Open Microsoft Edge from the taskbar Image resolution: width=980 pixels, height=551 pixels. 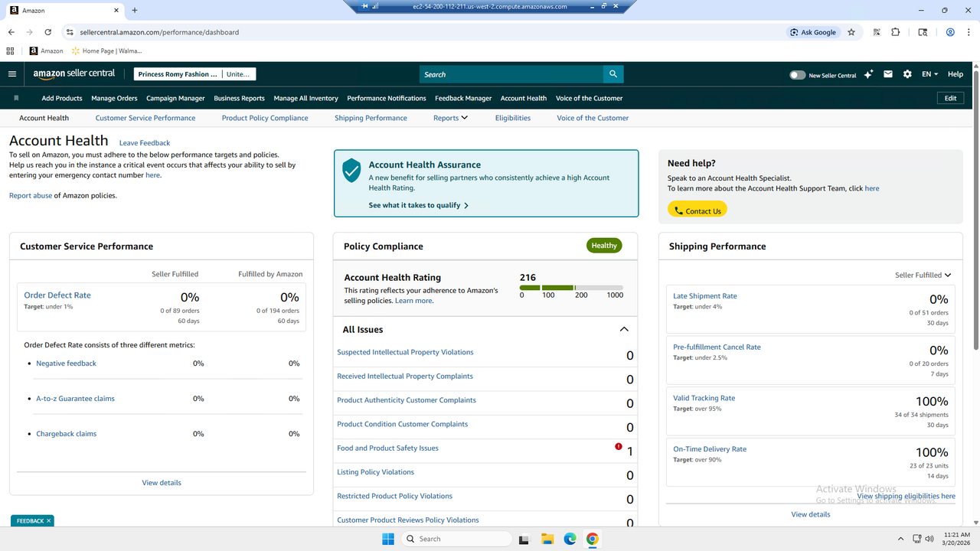[570, 539]
